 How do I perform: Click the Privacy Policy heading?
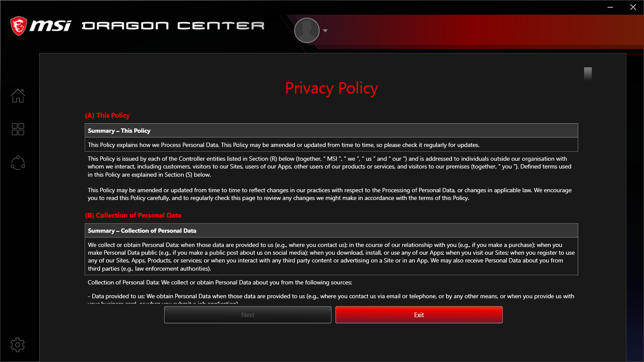[x=332, y=88]
